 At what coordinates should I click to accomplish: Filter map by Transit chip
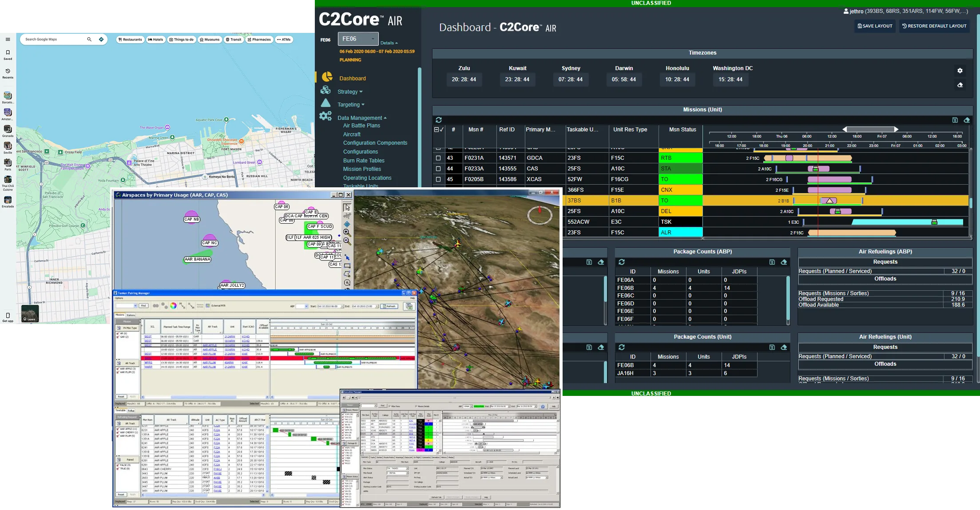[x=234, y=40]
